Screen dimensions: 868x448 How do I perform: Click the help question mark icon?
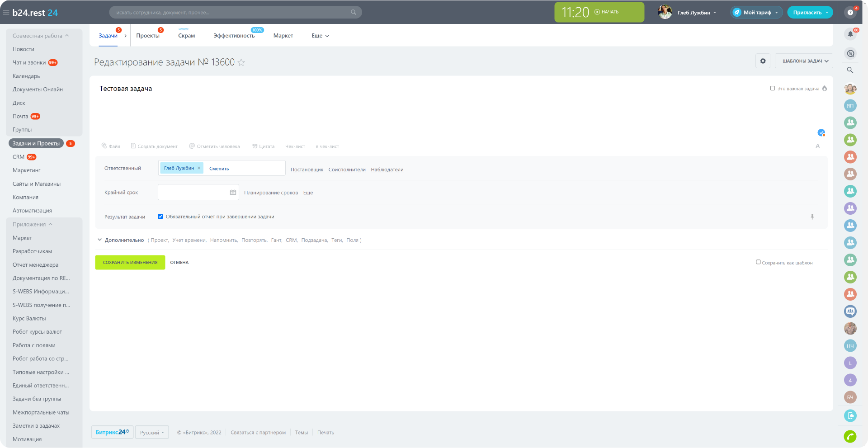pos(850,13)
